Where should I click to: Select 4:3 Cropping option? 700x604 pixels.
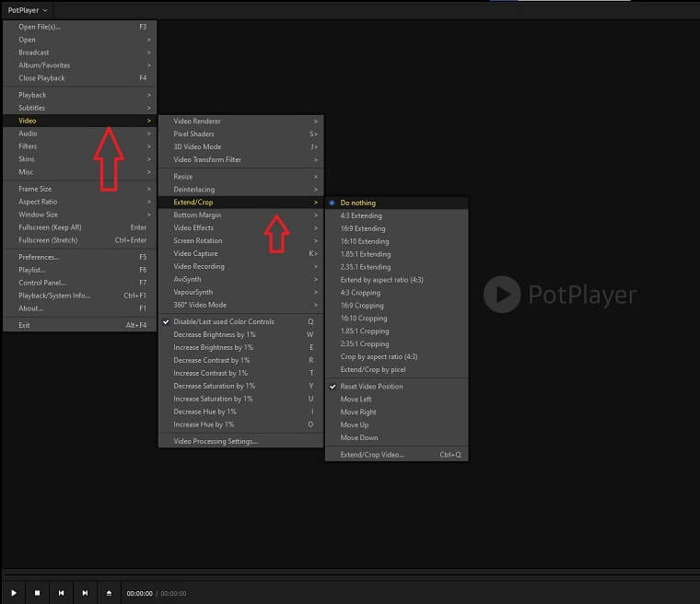[x=396, y=293]
